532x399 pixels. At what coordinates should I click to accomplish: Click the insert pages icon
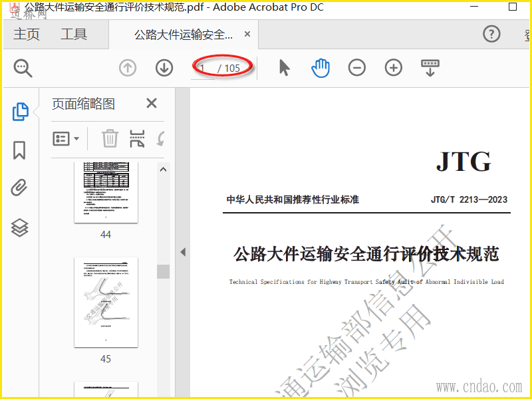pos(137,138)
